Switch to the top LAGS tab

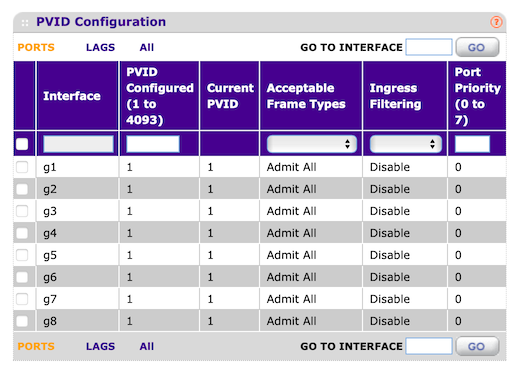(100, 47)
